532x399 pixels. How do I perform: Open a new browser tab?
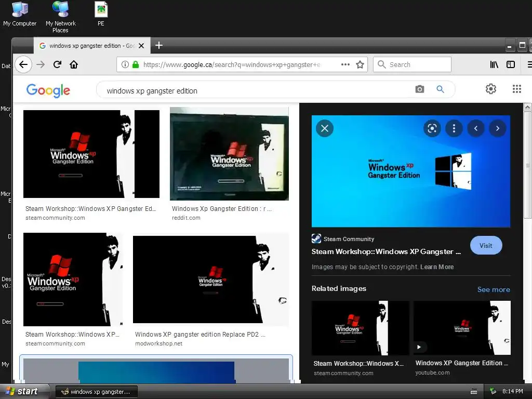159,45
